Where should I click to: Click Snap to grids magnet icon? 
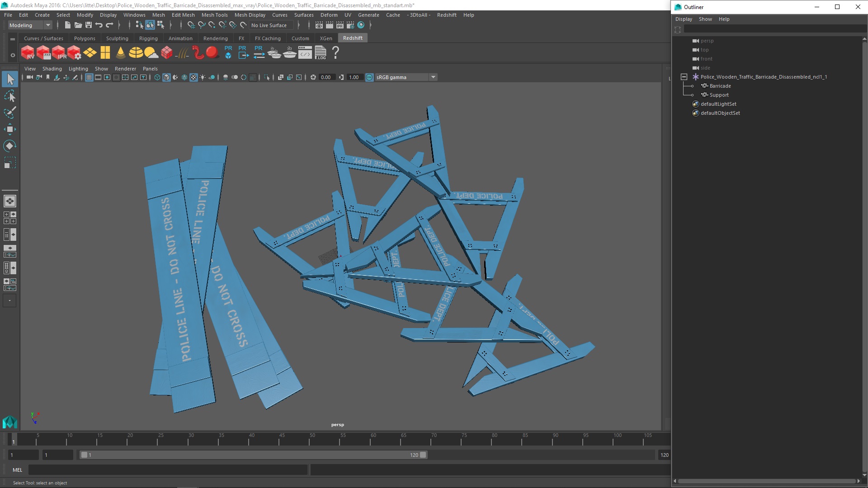(191, 25)
